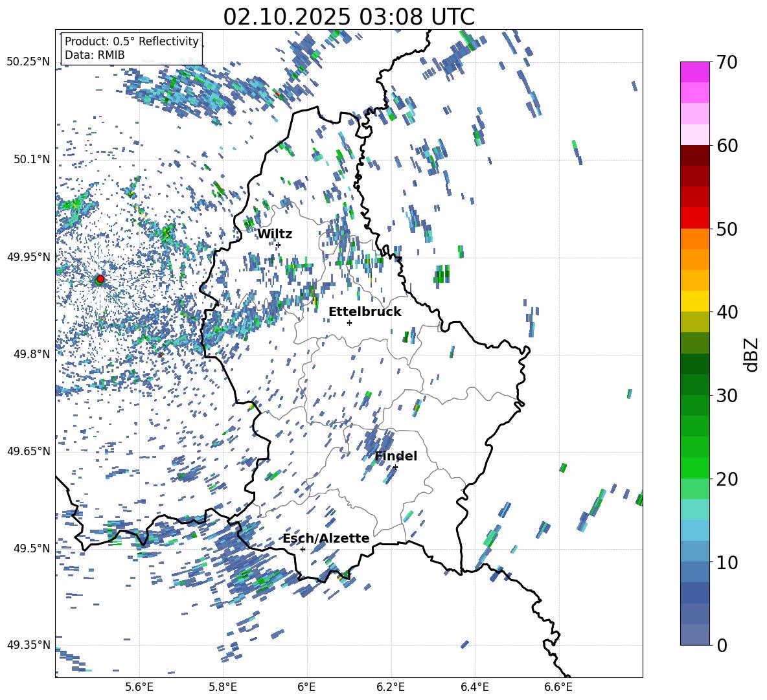Viewport: 767px width, 700px height.
Task: Click the 5.6°E longitude label
Action: click(139, 687)
